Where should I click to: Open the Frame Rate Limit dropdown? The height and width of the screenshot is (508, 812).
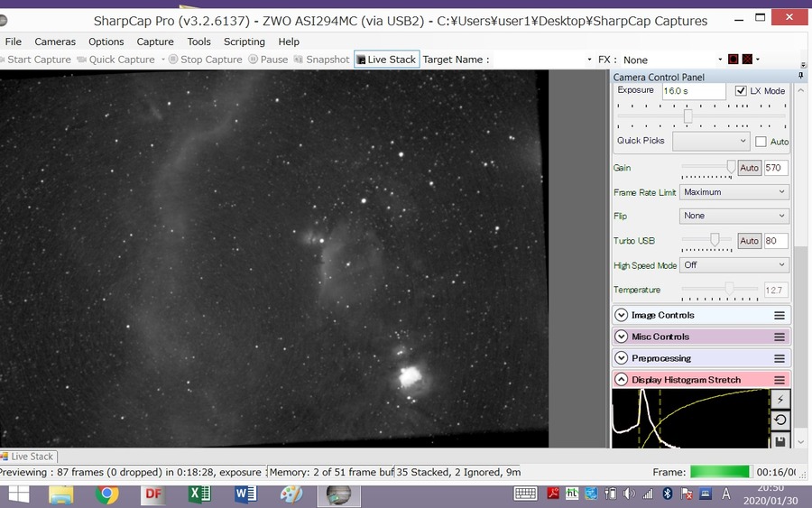click(x=734, y=192)
